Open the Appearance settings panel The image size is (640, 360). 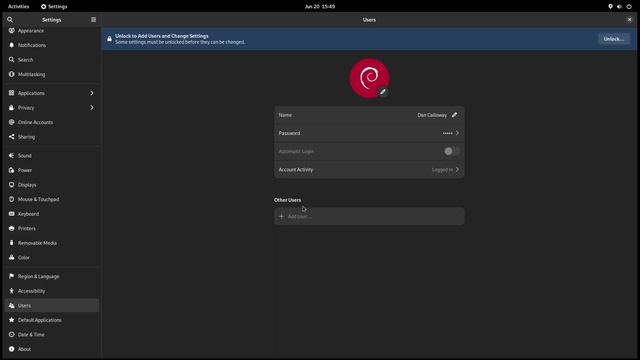52,31
